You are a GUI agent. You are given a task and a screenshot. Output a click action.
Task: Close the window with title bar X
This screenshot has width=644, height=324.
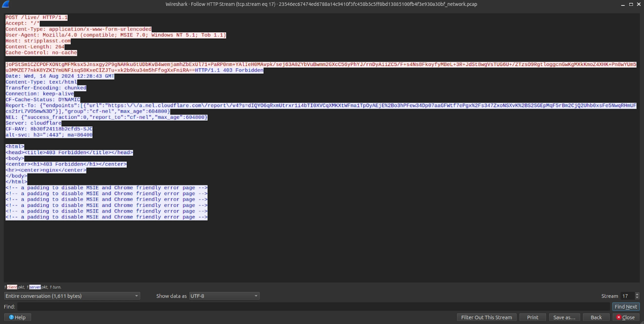point(639,4)
